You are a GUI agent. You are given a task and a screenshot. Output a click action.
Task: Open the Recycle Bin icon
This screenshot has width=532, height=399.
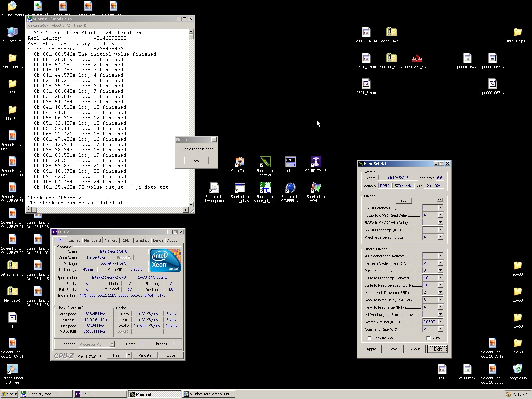(518, 372)
